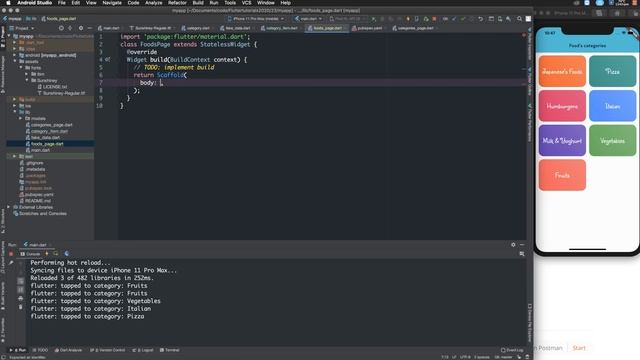
Task: Open the File menu
Action: (x=62, y=3)
